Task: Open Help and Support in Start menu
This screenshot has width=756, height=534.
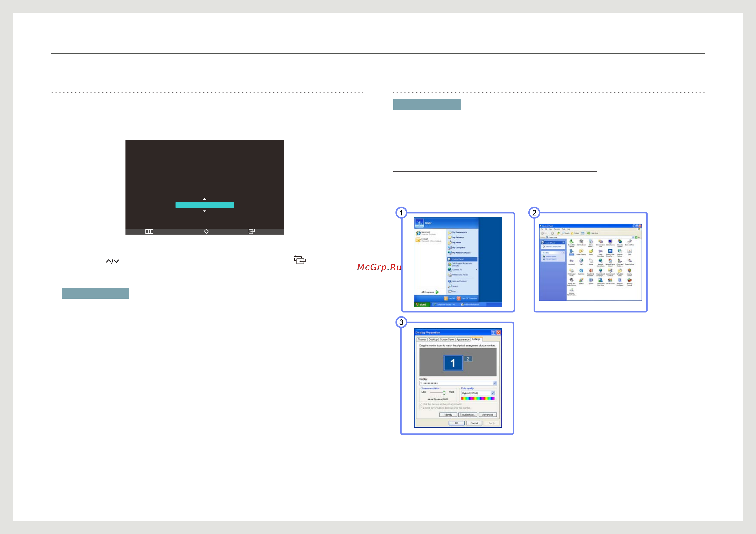Action: pos(457,281)
